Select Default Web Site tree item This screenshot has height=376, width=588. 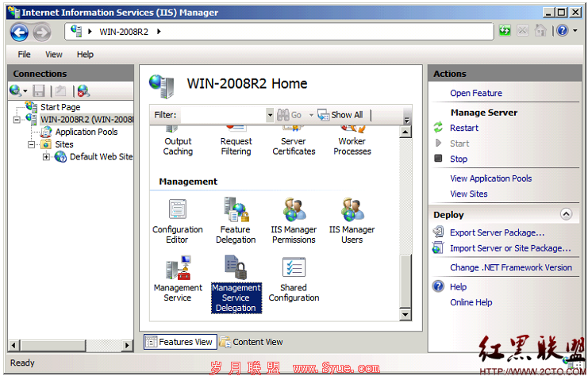102,157
